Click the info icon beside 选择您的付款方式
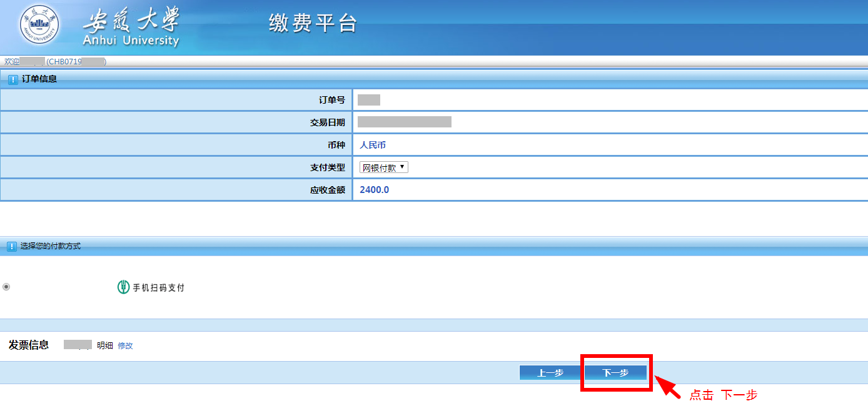This screenshot has width=868, height=411. coord(11,245)
